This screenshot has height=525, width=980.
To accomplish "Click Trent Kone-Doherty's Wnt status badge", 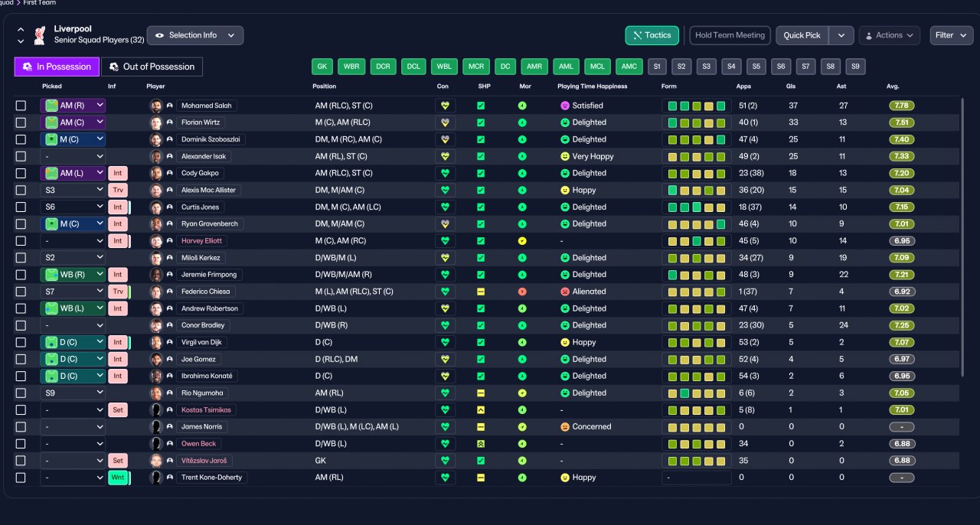I will click(118, 478).
